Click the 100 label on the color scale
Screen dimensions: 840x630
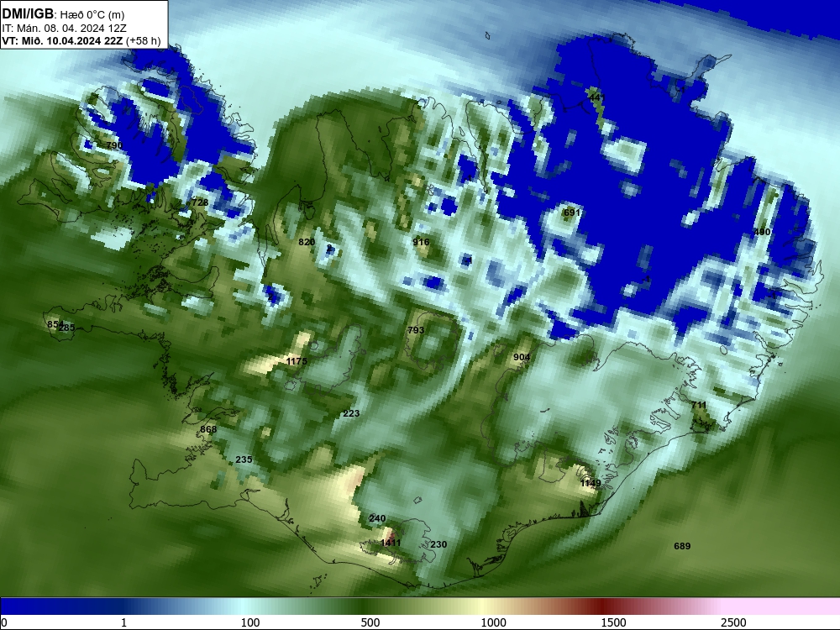[x=250, y=622]
